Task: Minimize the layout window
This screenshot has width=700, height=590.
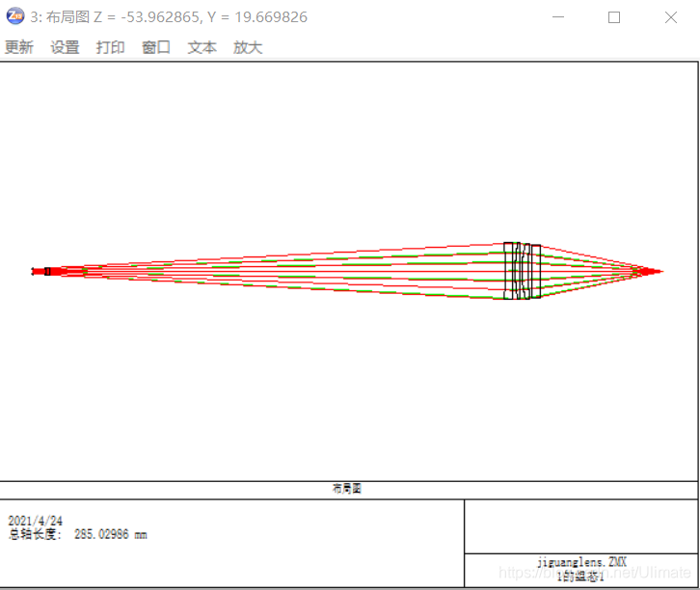Action: tap(558, 17)
